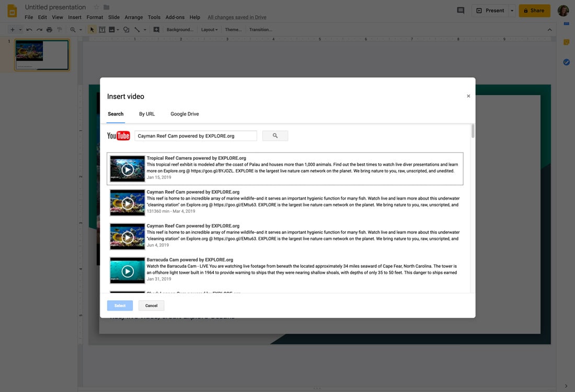Click the insert image icon
Viewport: 575px width, 392px height.
[x=112, y=30]
